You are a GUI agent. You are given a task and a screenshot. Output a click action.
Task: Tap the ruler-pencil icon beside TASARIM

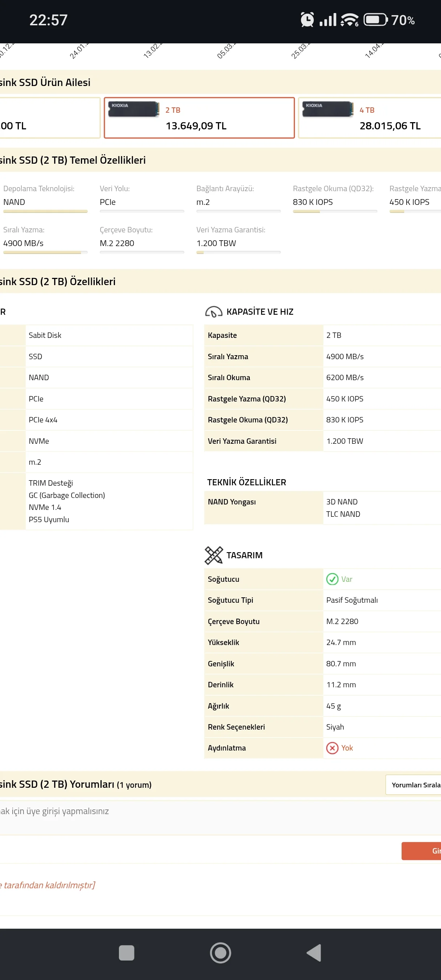[214, 555]
